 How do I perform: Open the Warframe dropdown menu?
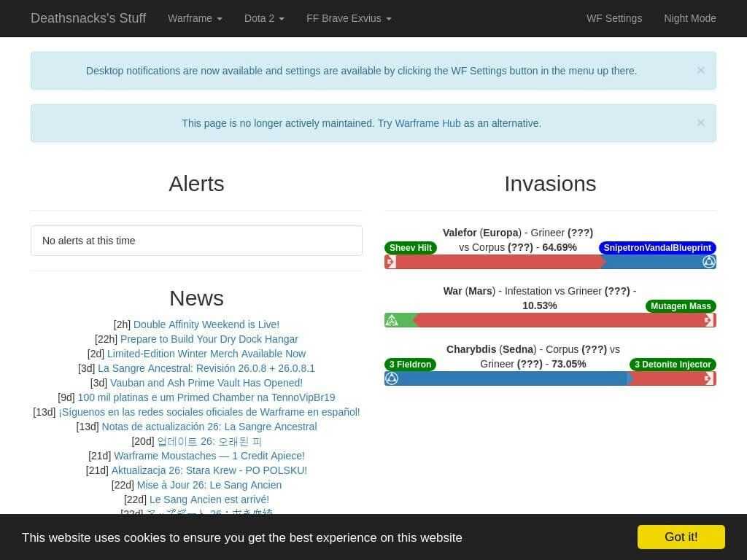[x=195, y=18]
